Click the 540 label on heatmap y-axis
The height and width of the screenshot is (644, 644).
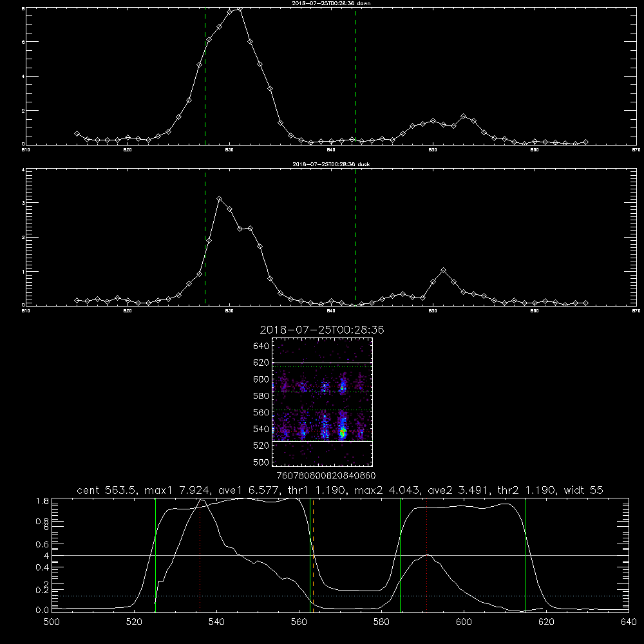(x=261, y=429)
